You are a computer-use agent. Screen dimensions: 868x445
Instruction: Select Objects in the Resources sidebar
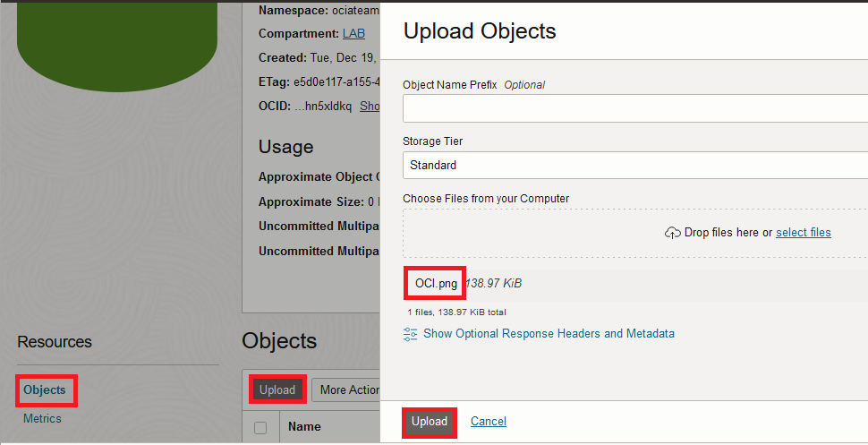(45, 390)
